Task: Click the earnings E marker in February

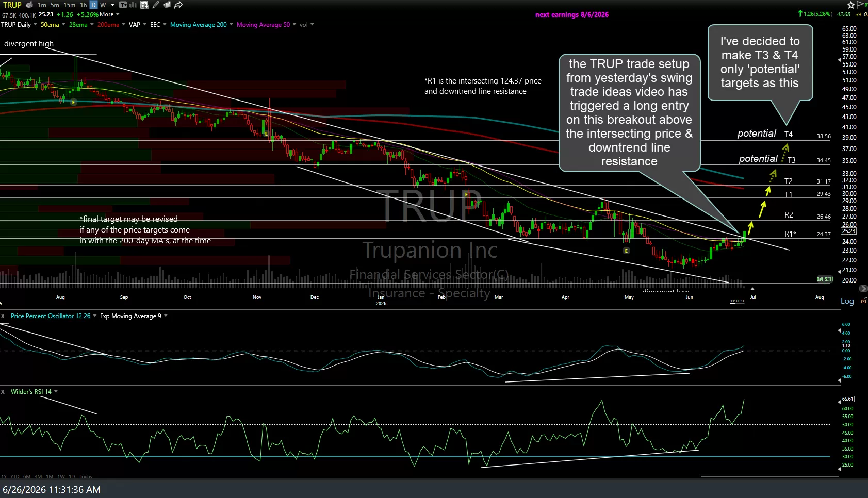Action: pos(466,194)
